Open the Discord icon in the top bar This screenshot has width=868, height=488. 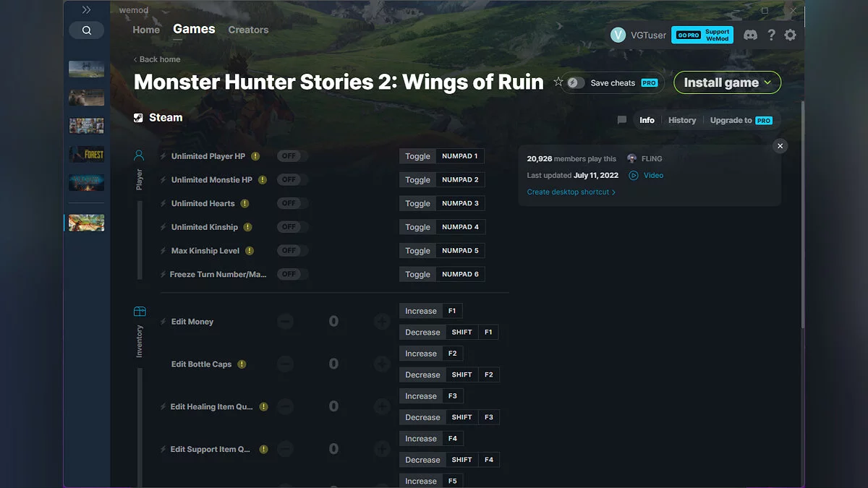750,34
